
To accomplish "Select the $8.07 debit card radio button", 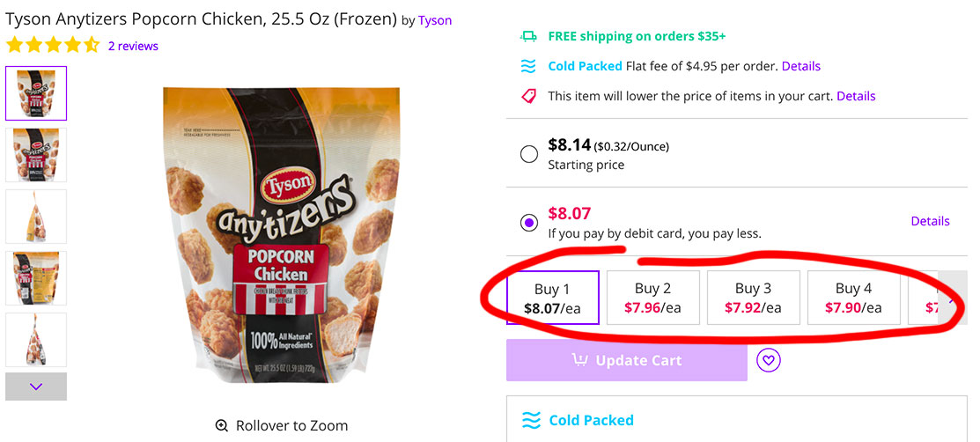I will [x=529, y=223].
